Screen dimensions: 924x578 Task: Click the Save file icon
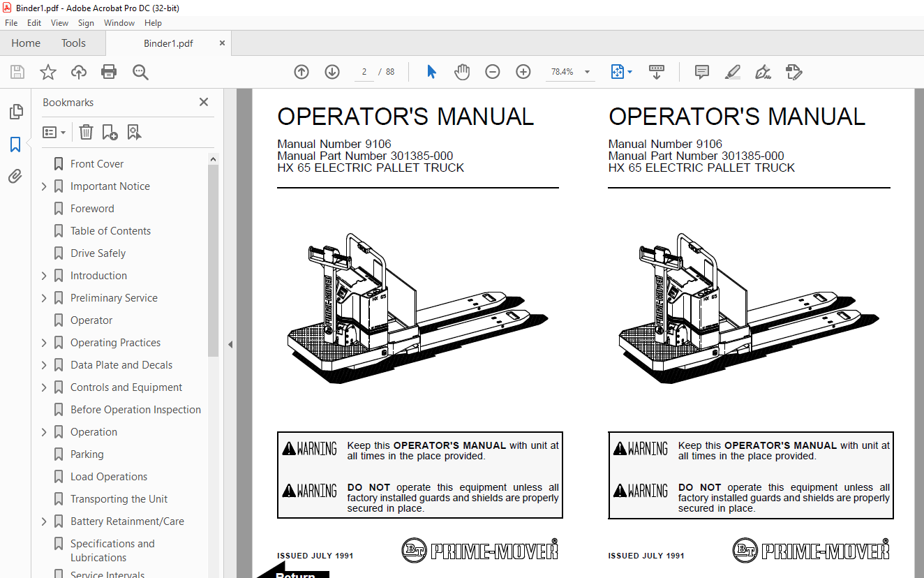[x=17, y=72]
